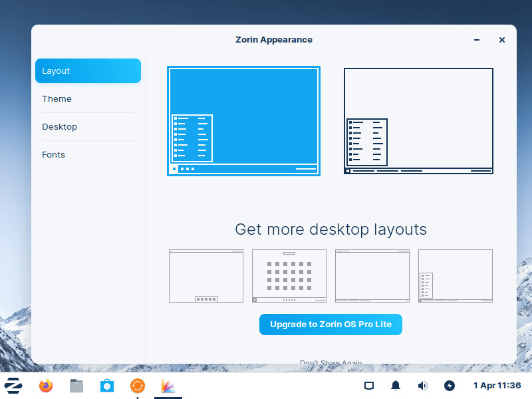Open the Software store icon
The image size is (532, 399).
click(x=107, y=386)
